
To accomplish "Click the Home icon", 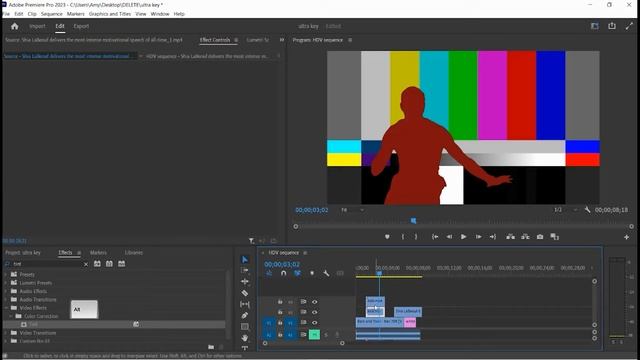I will coord(15,26).
